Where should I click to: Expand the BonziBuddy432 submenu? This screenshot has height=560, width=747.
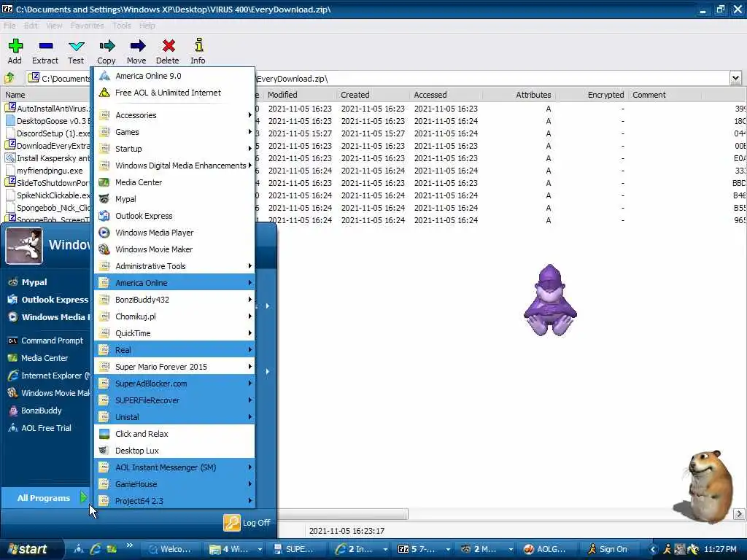pyautogui.click(x=175, y=300)
